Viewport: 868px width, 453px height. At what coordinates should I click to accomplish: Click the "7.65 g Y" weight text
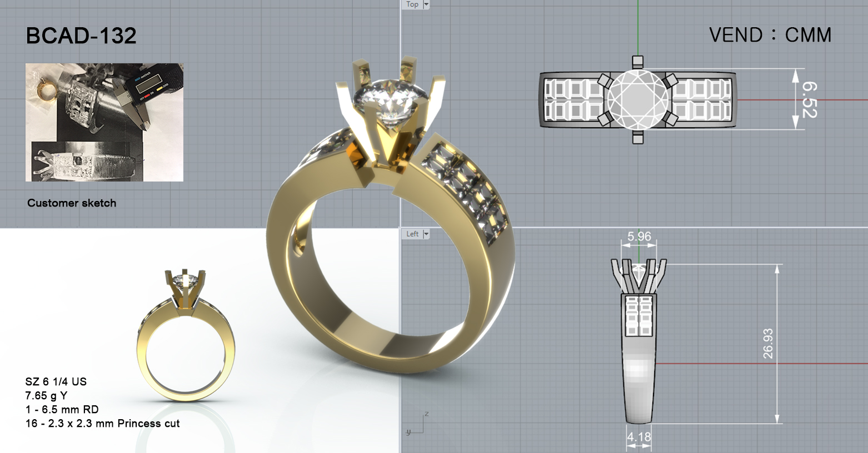[46, 396]
